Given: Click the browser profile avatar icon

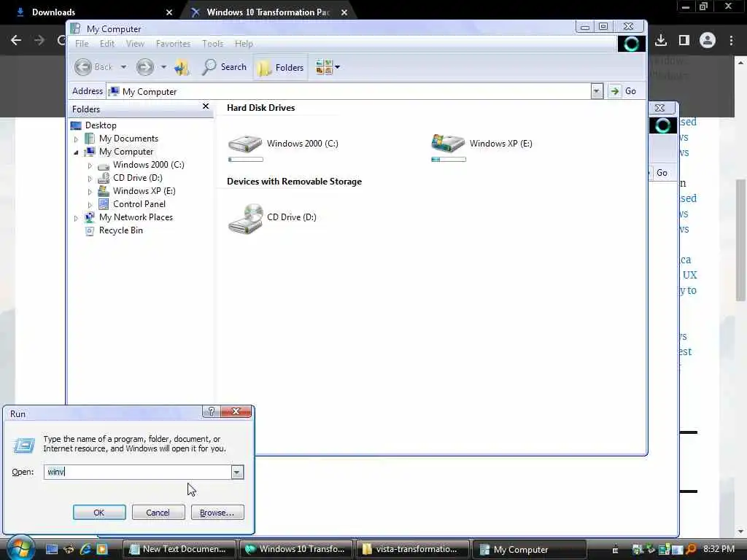Looking at the screenshot, I should click(x=708, y=41).
